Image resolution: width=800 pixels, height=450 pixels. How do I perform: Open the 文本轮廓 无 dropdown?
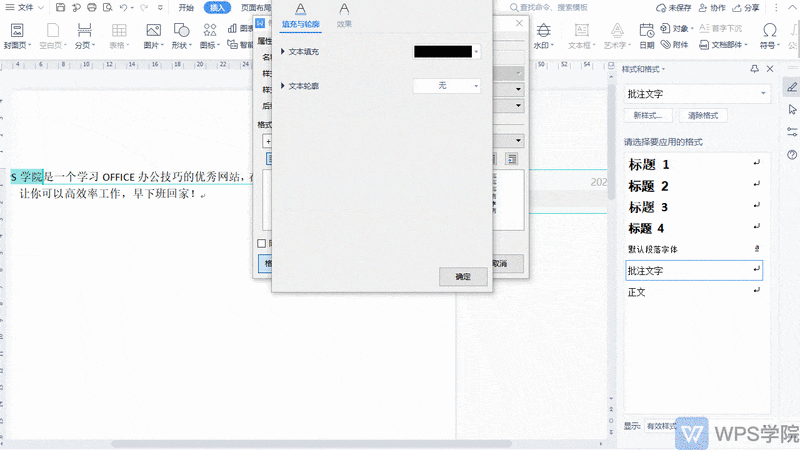tap(446, 86)
